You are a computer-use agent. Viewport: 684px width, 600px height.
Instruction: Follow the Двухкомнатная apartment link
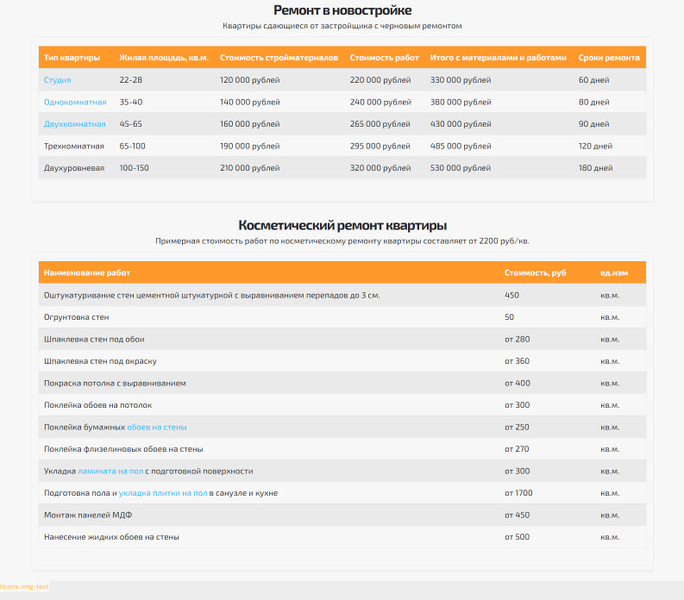point(75,124)
